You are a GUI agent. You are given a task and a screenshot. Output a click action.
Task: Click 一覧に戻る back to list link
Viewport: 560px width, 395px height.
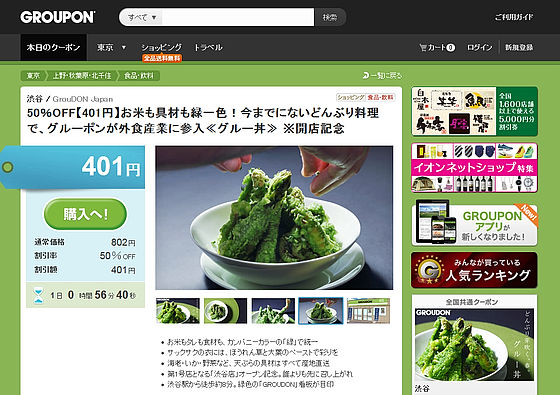[x=382, y=75]
